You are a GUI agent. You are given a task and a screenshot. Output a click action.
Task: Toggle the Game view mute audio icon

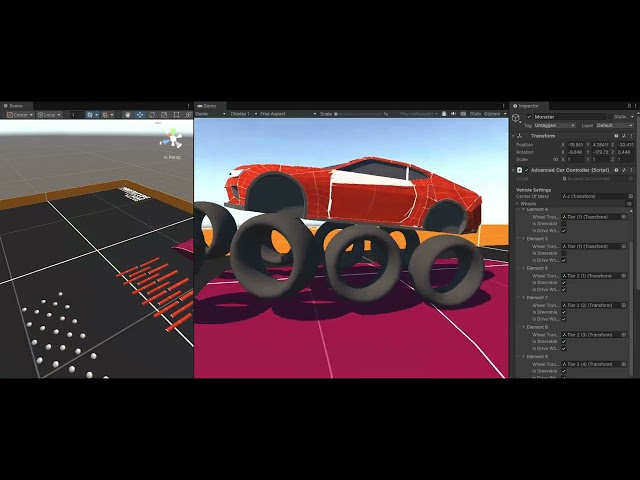[453, 114]
